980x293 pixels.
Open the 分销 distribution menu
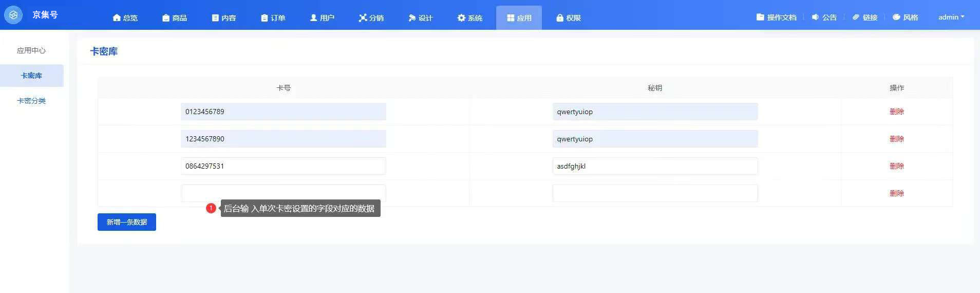click(371, 18)
